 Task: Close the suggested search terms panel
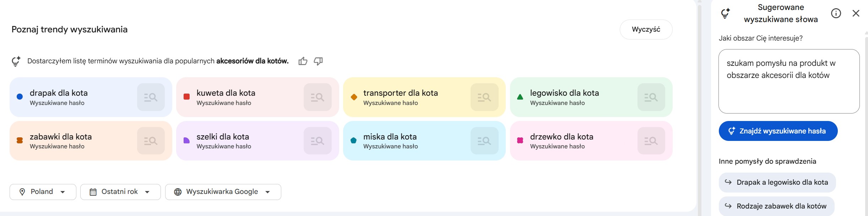click(856, 14)
